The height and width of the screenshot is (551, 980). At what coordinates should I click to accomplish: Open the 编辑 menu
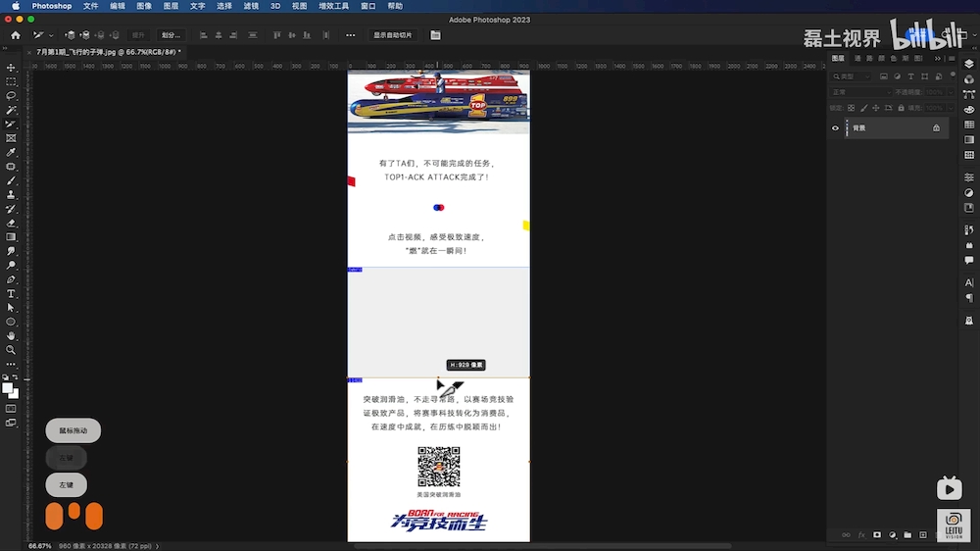pos(118,6)
